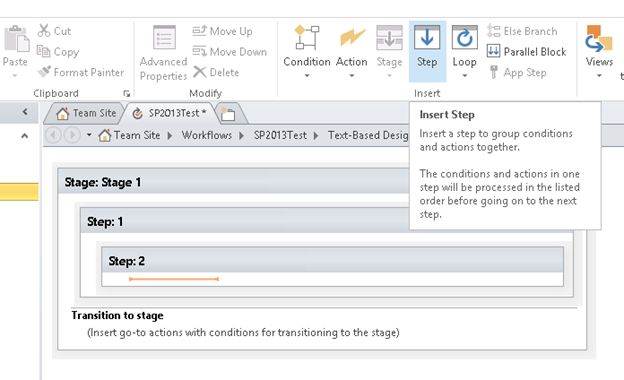This screenshot has width=624, height=380.
Task: Click Text-Based Designer breadcrumb
Action: click(x=368, y=135)
